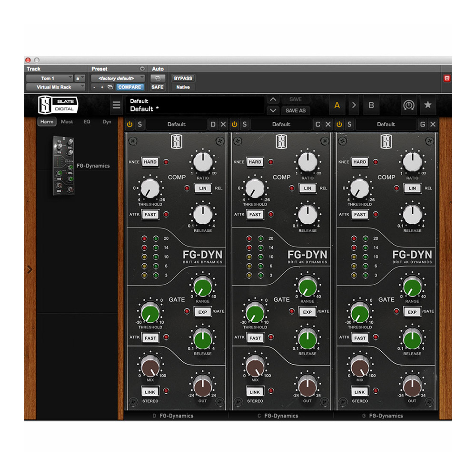Switch to EQ tab

[87, 122]
